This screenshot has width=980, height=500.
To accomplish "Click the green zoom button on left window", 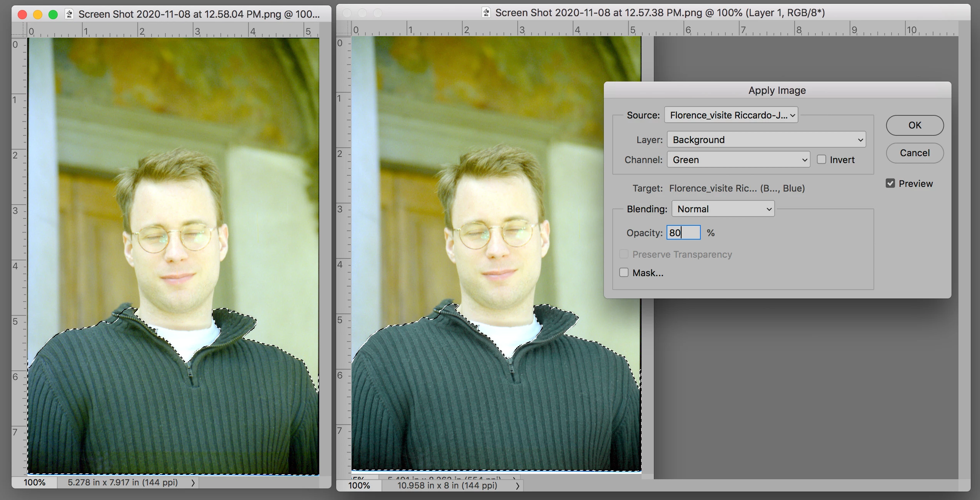I will [53, 15].
